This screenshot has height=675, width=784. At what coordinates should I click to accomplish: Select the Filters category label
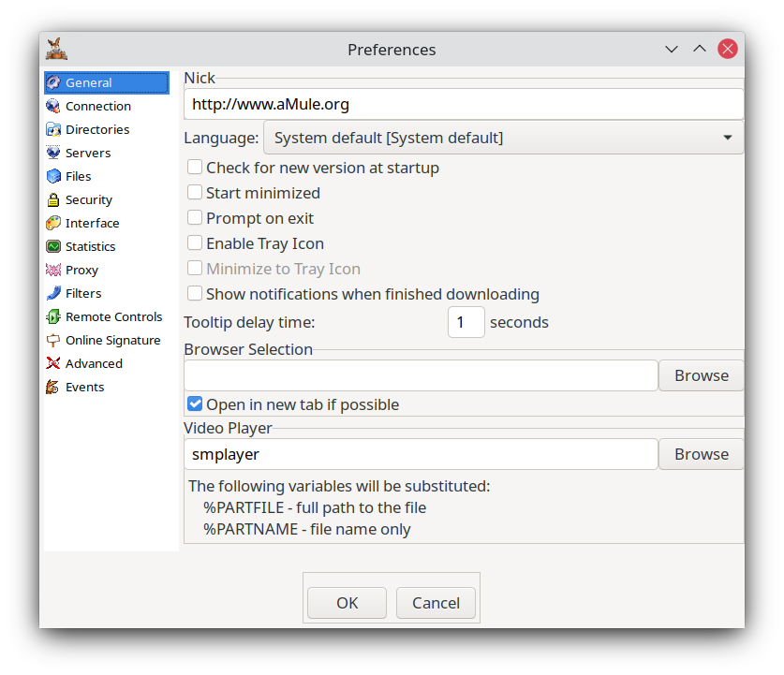(83, 293)
